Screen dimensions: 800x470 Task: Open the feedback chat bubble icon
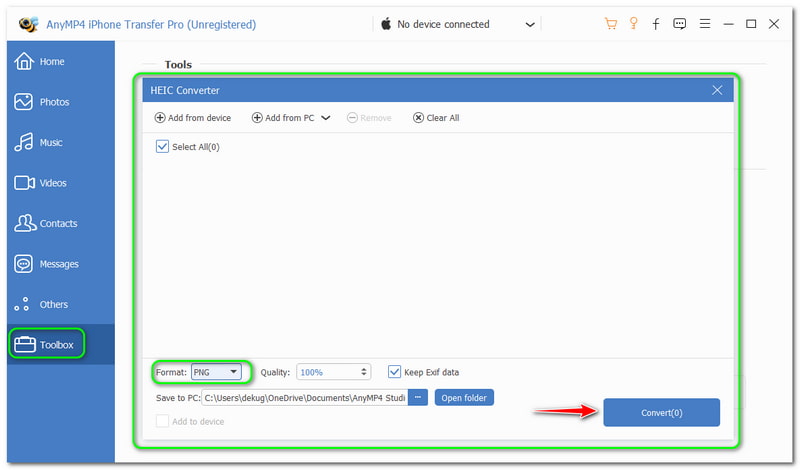click(x=679, y=23)
